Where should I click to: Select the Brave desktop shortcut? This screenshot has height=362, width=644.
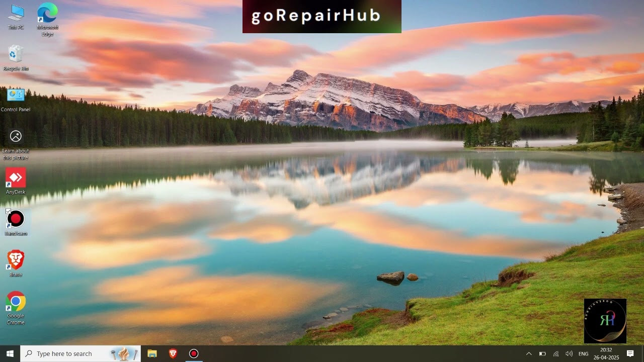coord(16,264)
